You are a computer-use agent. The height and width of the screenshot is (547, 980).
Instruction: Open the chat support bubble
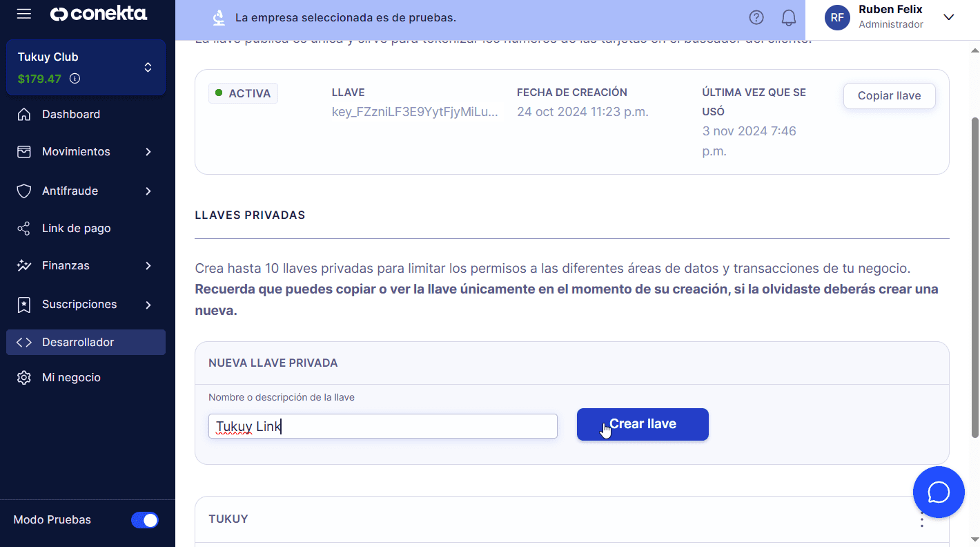click(938, 492)
